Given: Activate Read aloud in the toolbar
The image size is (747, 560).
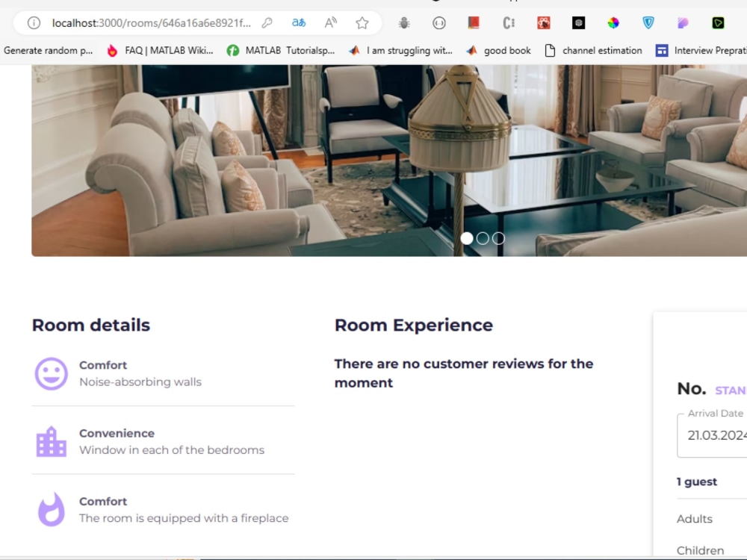Looking at the screenshot, I should 330,22.
